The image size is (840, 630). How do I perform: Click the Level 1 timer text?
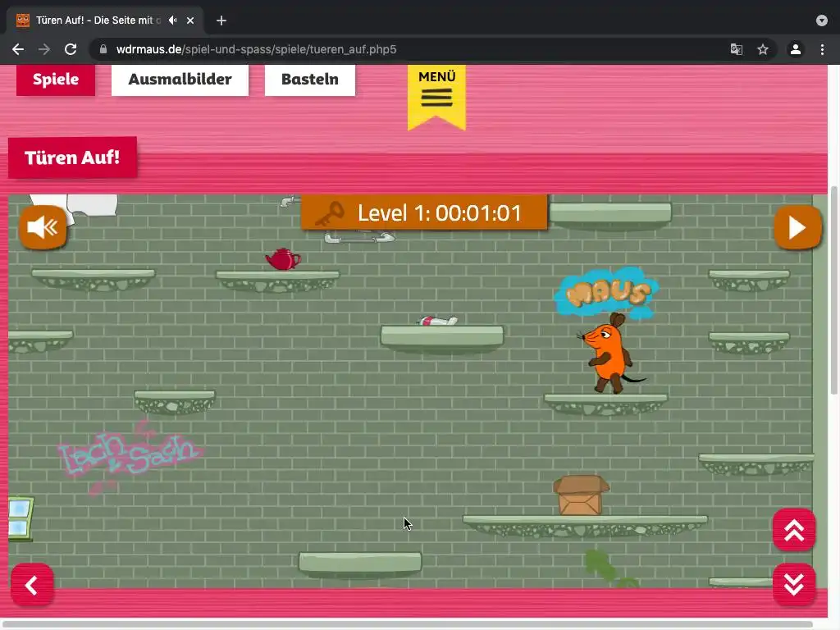440,213
